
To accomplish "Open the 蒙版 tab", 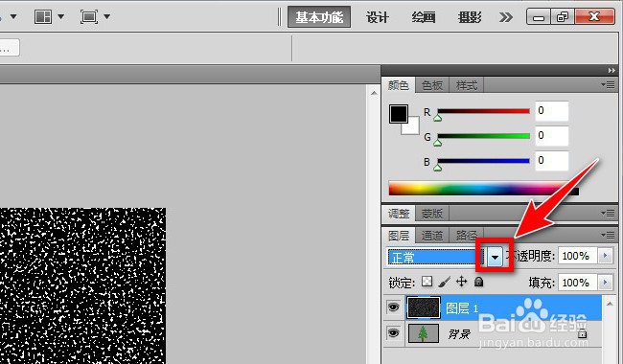I will pos(432,214).
